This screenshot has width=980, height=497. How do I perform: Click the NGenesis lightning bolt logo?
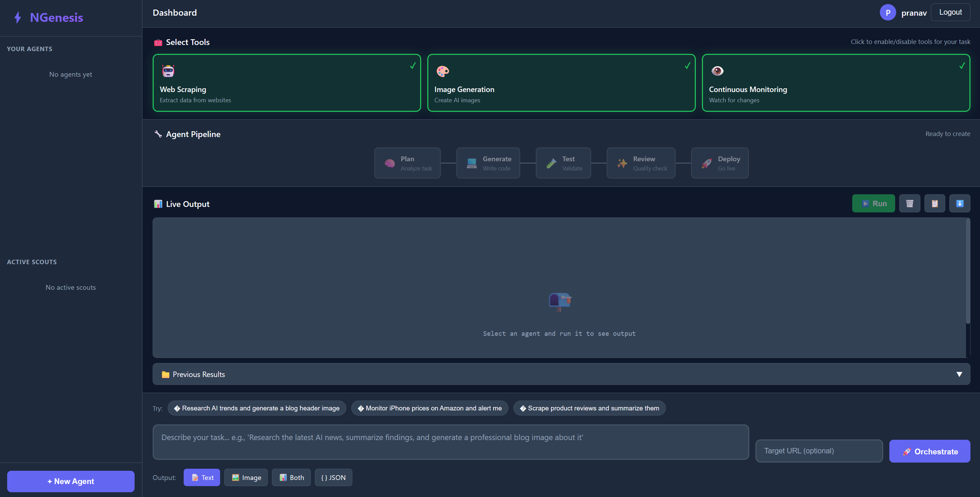[x=17, y=17]
